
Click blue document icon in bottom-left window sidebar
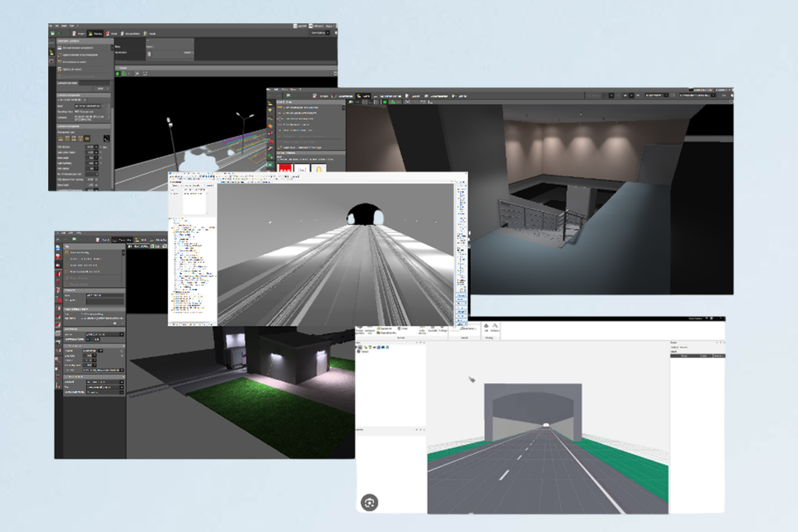click(58, 247)
